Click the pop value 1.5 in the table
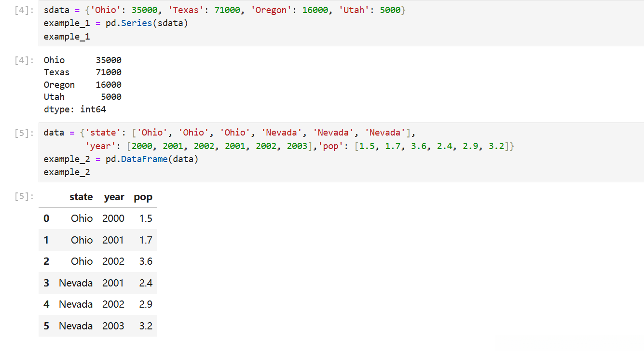This screenshot has height=354, width=644. pos(146,218)
